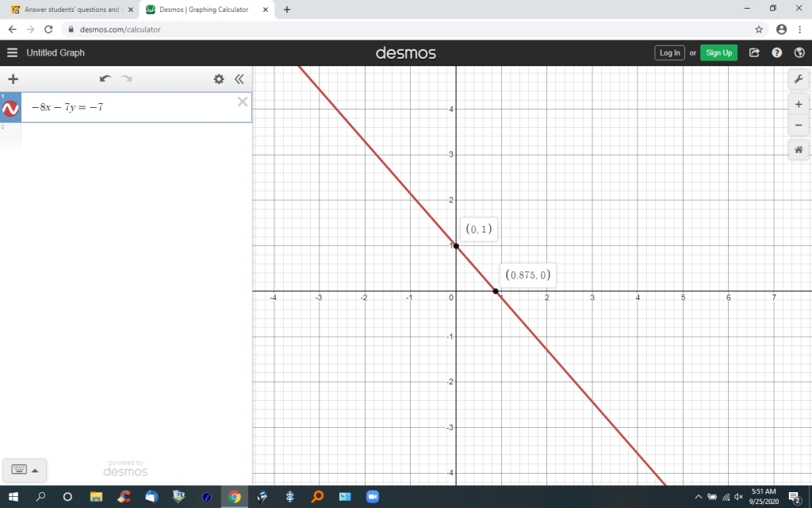Zoom in on the graph
Screen dimensions: 812x508
click(x=799, y=104)
